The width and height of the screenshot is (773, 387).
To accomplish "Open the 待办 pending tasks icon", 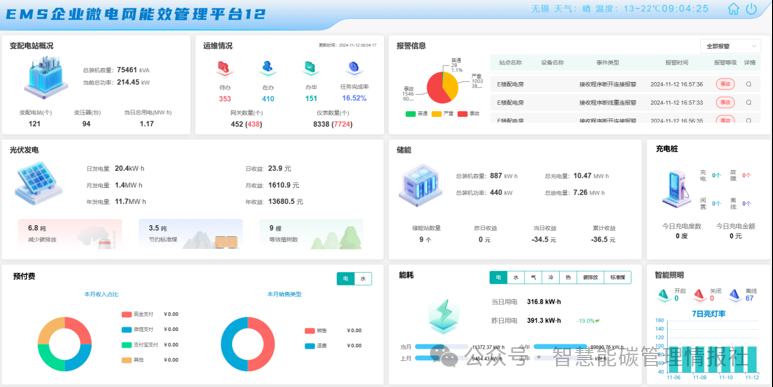I will 224,68.
